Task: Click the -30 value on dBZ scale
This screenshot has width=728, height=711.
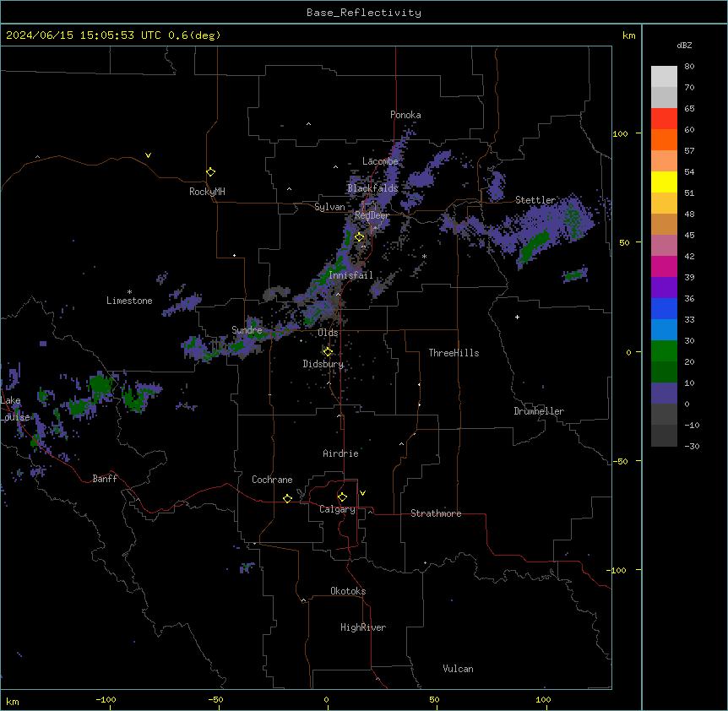Action: pyautogui.click(x=692, y=446)
